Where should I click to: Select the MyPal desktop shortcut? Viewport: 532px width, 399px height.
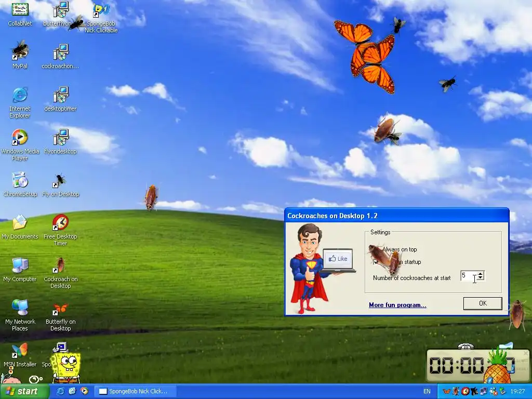point(20,55)
